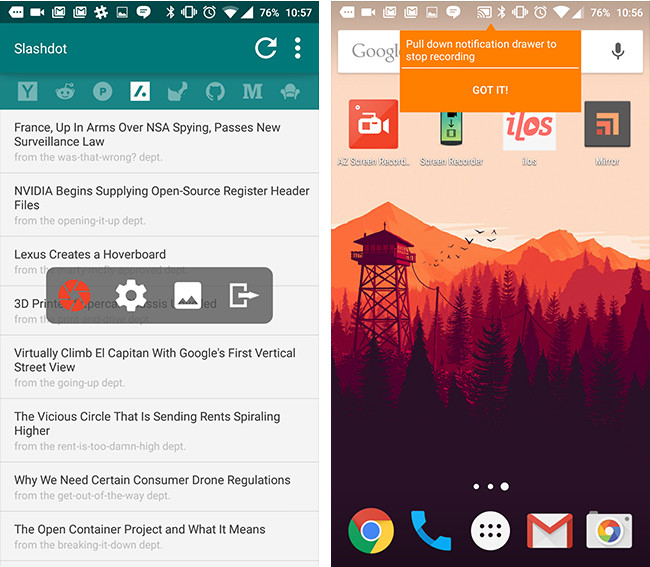
Task: Tap the Google voice search microphone
Action: click(618, 51)
